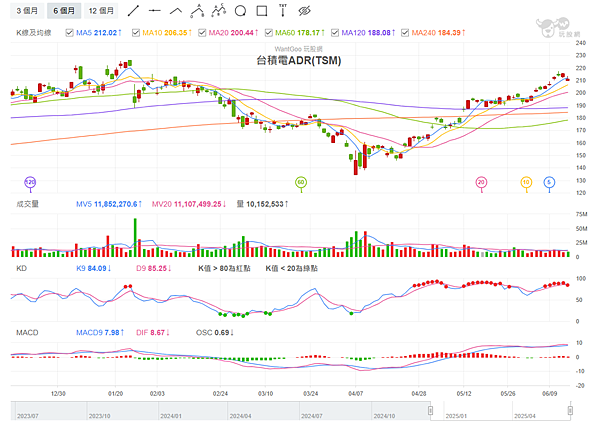This screenshot has height=431, width=600.
Task: Pick the angle line drawing tool
Action: click(176, 11)
